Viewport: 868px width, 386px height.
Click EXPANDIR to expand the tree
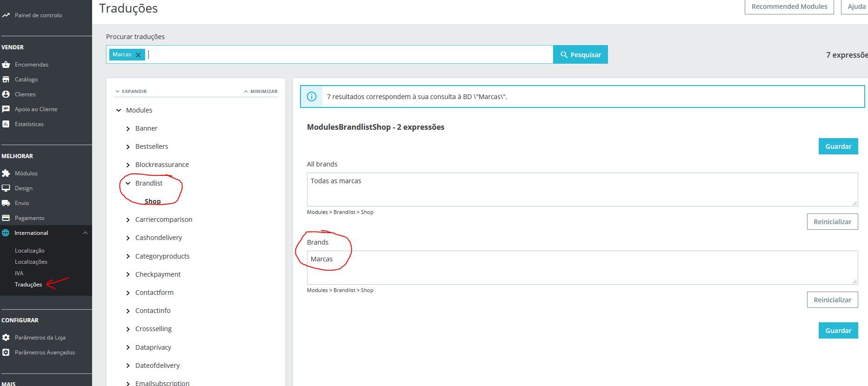(x=131, y=92)
